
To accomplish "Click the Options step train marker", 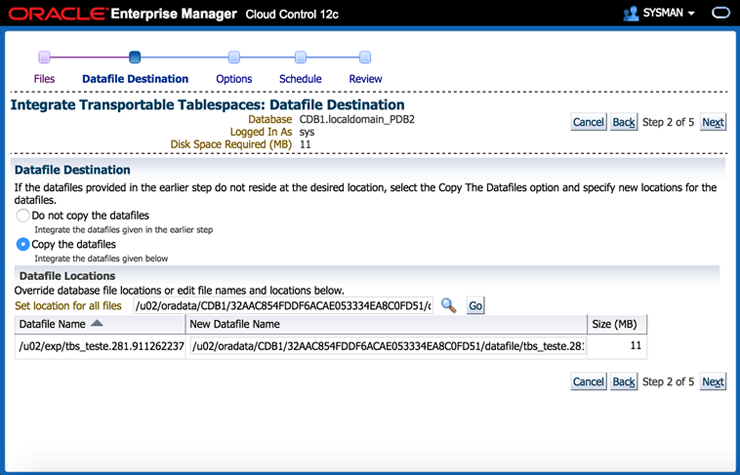I will coord(234,57).
